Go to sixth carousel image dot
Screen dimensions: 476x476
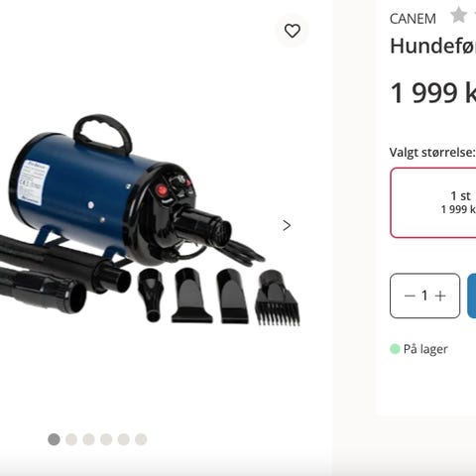[141, 439]
